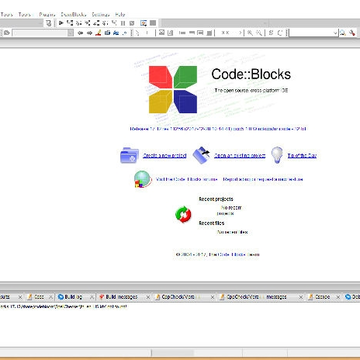Click the Step into debugger icon
This screenshot has width=360, height=360.
click(x=87, y=23)
